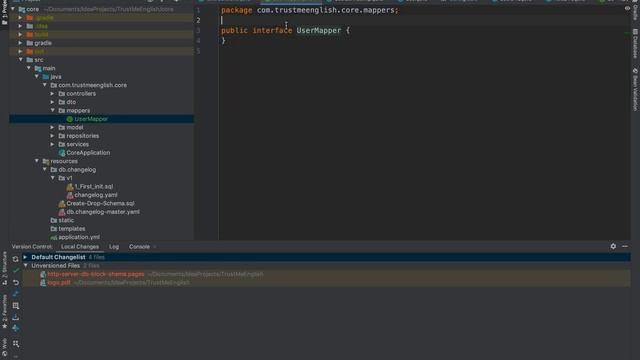Open the Database tool window

point(635,43)
